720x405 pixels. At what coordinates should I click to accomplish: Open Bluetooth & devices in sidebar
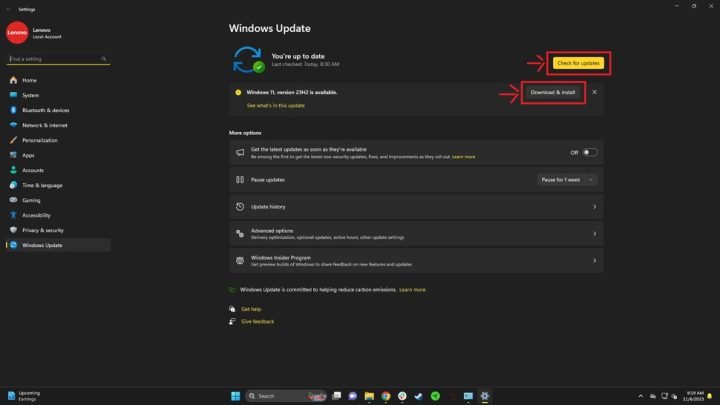point(45,110)
